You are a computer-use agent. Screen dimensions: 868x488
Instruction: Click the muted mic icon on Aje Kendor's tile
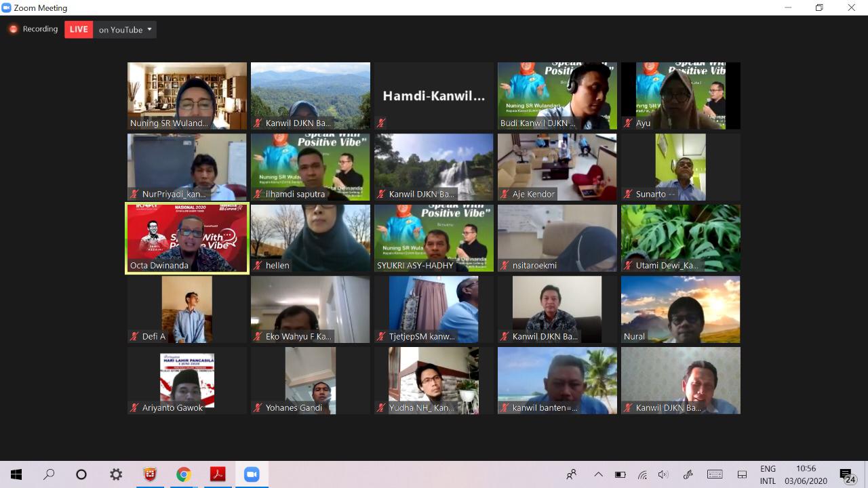tap(505, 195)
